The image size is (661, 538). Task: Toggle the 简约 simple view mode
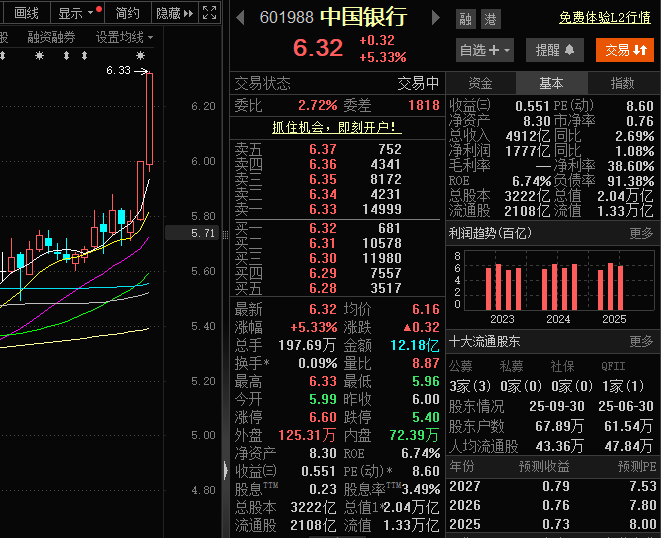(127, 13)
